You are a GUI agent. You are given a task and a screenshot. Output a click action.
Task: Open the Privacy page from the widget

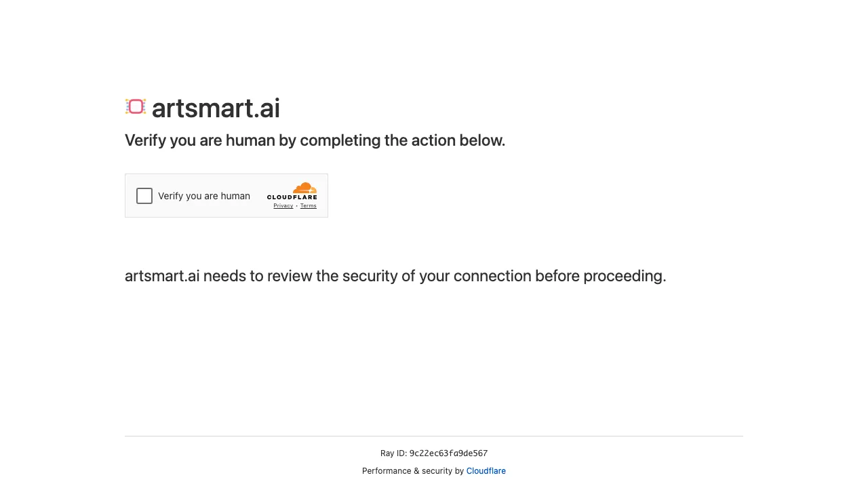point(283,205)
